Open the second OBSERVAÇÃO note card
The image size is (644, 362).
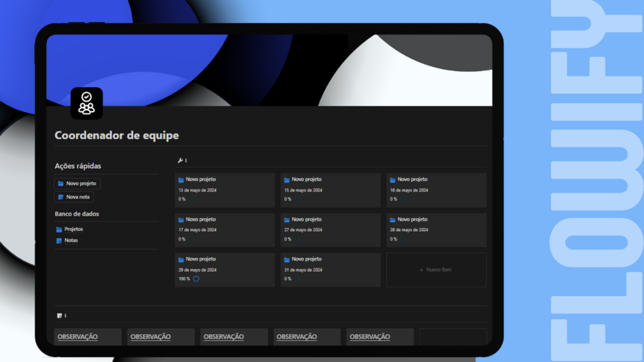pos(161,336)
